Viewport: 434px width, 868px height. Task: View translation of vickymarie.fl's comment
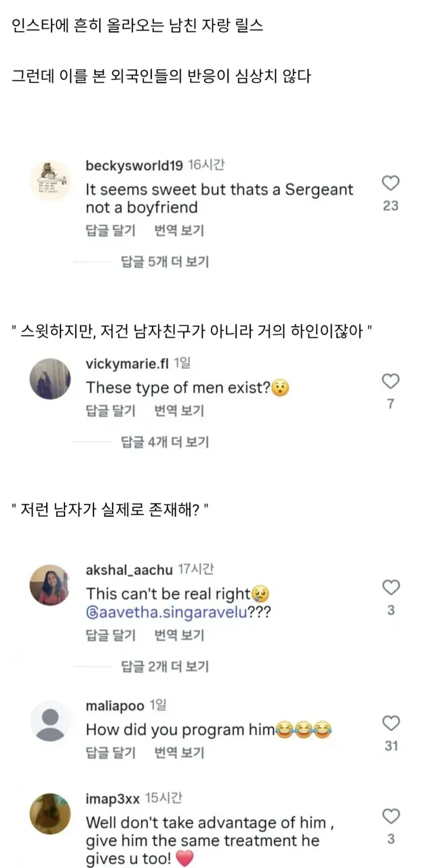(179, 410)
